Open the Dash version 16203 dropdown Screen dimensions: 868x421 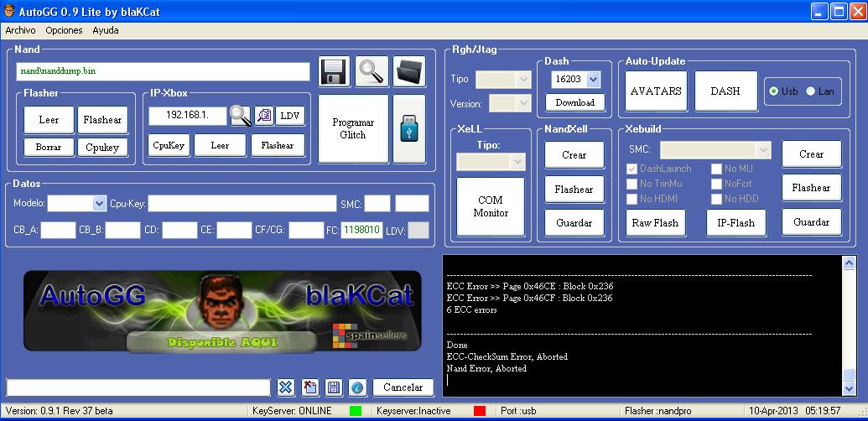pos(594,79)
